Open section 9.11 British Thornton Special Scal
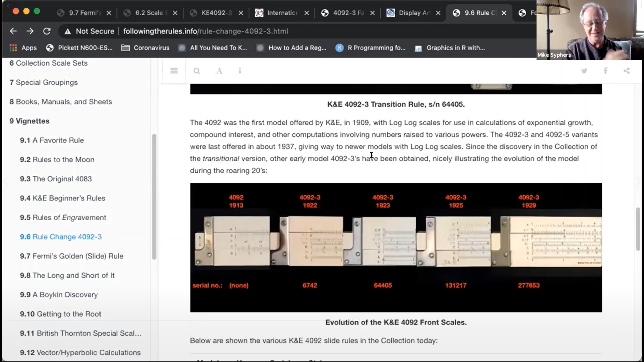Screen dimensions: 644x362 click(81, 333)
